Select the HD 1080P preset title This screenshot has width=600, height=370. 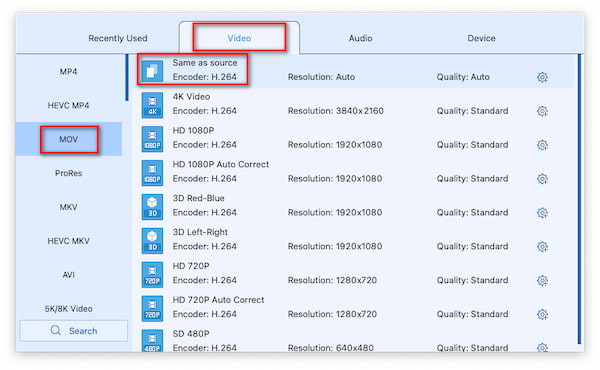[x=193, y=130]
